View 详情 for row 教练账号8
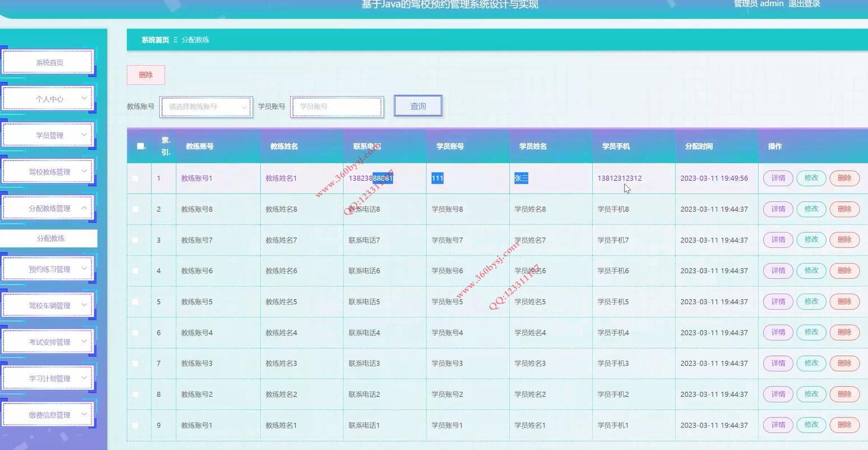868x450 pixels. 778,209
